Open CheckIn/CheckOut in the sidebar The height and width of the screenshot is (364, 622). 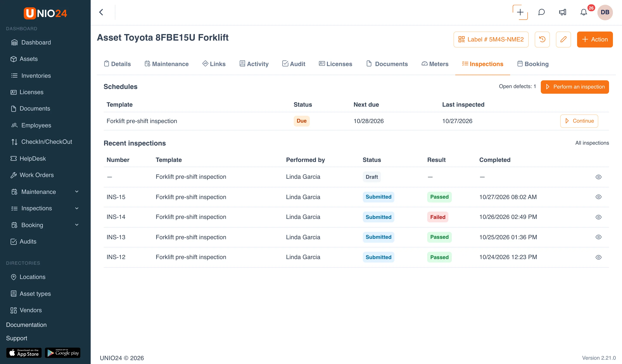41,142
